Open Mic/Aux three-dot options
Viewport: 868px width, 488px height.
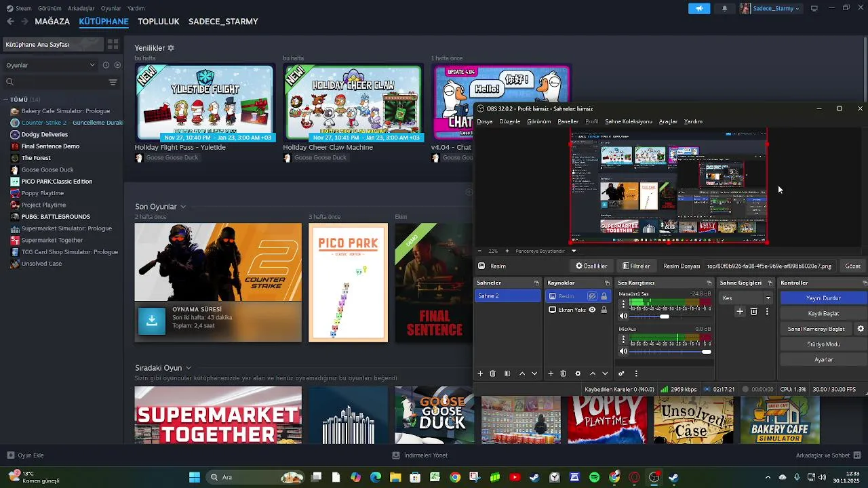[x=623, y=340]
